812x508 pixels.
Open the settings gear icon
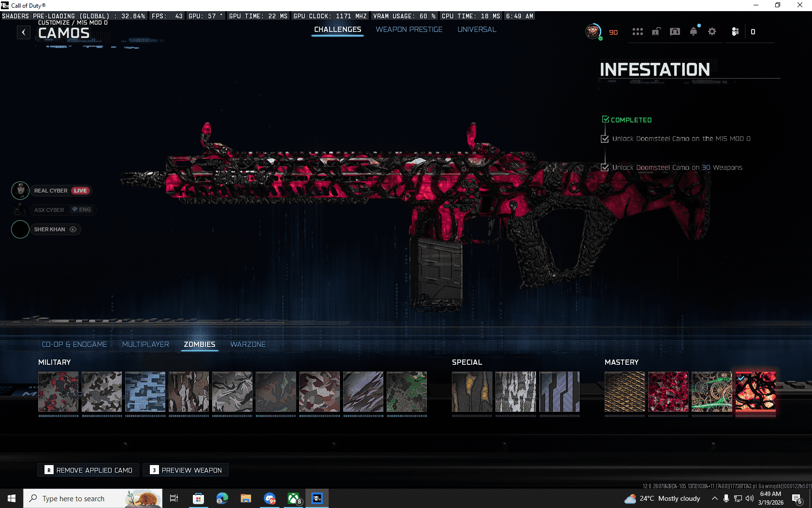coord(712,32)
